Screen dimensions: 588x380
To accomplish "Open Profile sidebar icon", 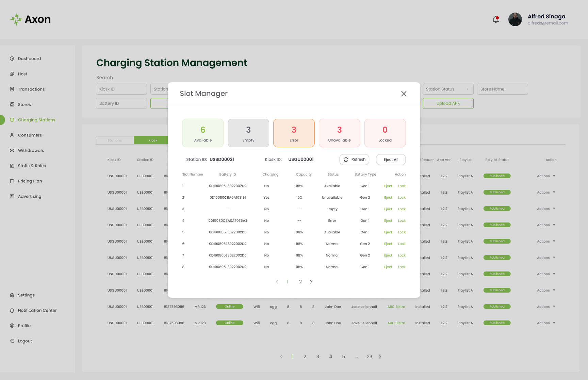I will (12, 326).
